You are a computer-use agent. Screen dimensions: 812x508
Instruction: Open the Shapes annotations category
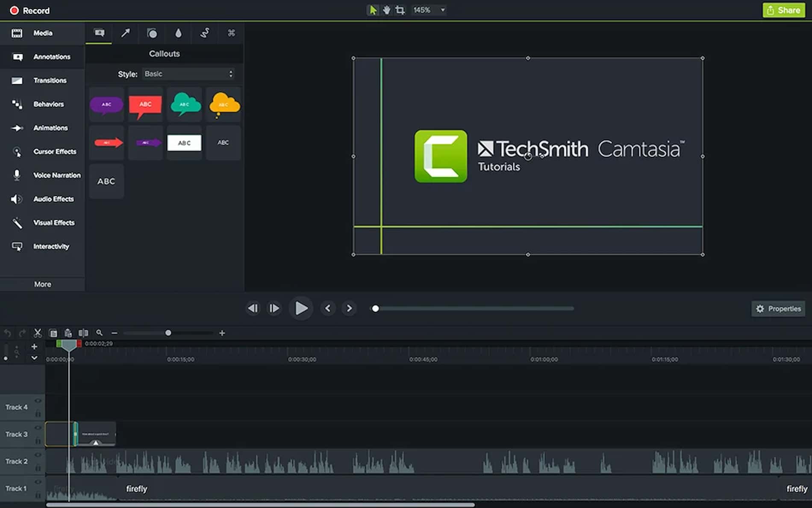tap(152, 33)
